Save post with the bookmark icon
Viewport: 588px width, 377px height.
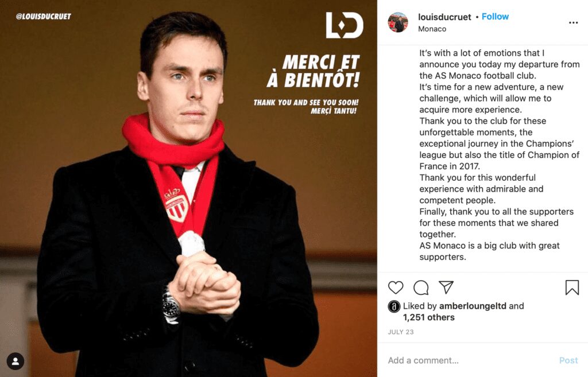pyautogui.click(x=572, y=287)
